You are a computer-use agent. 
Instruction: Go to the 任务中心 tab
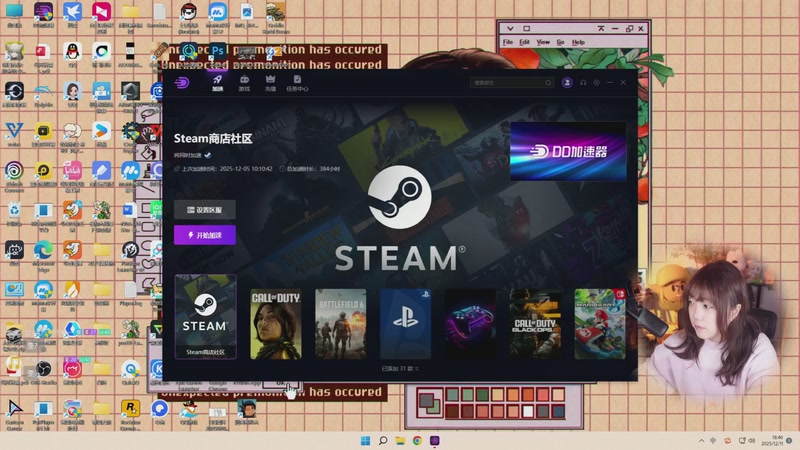tap(297, 83)
